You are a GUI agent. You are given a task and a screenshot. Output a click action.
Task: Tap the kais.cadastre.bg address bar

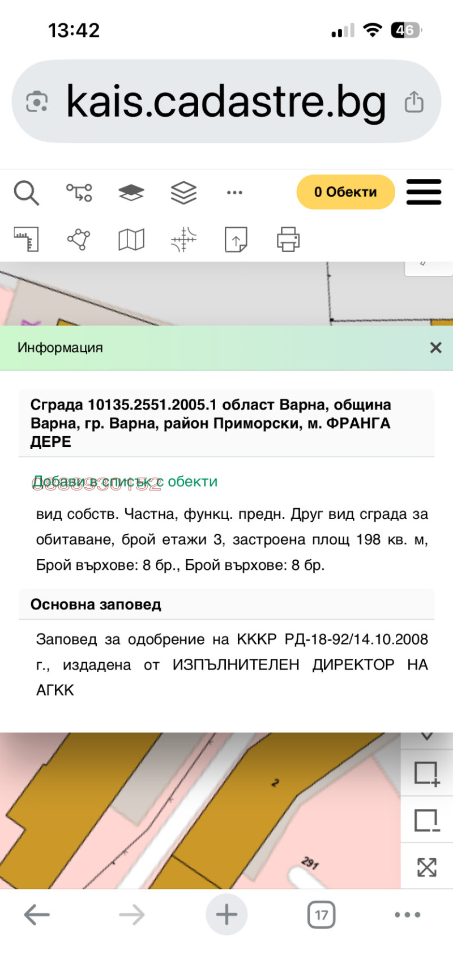pos(225,102)
